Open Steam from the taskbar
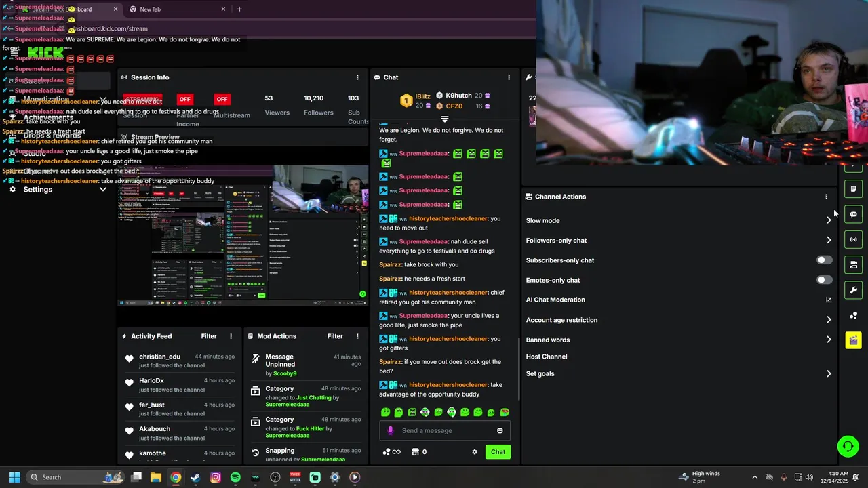The height and width of the screenshot is (488, 868). 195,477
